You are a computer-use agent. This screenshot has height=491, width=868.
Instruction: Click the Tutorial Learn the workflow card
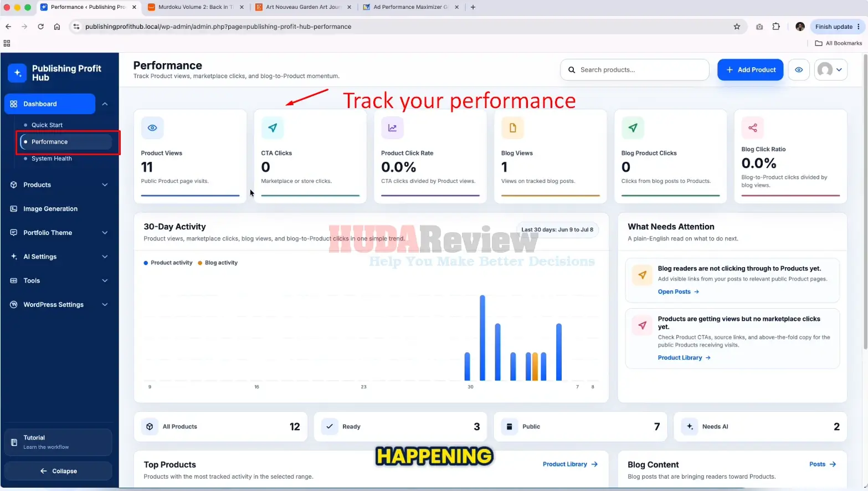click(x=58, y=442)
